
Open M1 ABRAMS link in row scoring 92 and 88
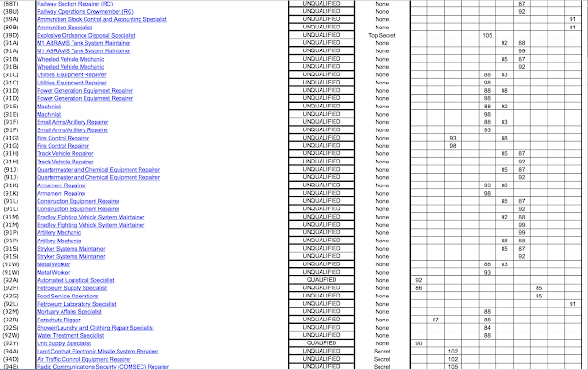[x=84, y=43]
